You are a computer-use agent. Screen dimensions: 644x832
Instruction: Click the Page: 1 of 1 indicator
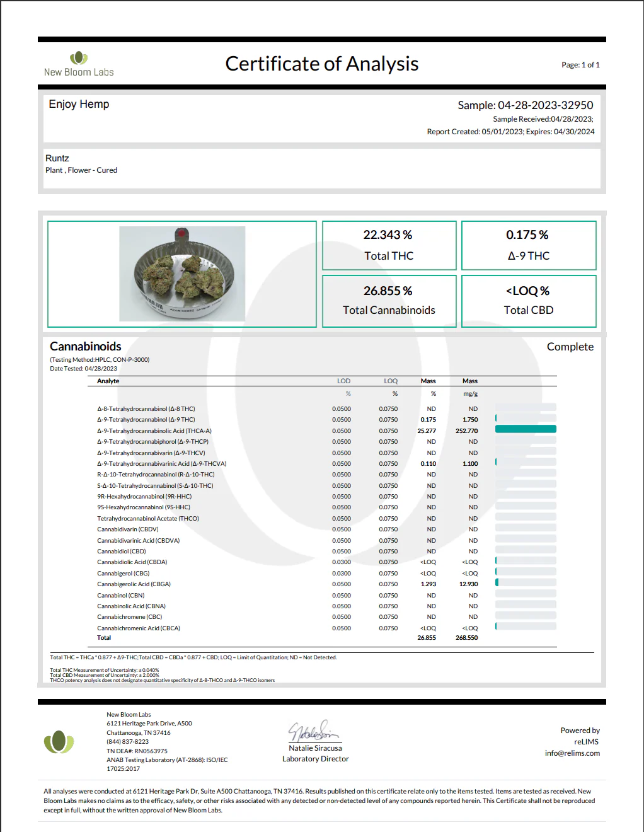point(580,65)
